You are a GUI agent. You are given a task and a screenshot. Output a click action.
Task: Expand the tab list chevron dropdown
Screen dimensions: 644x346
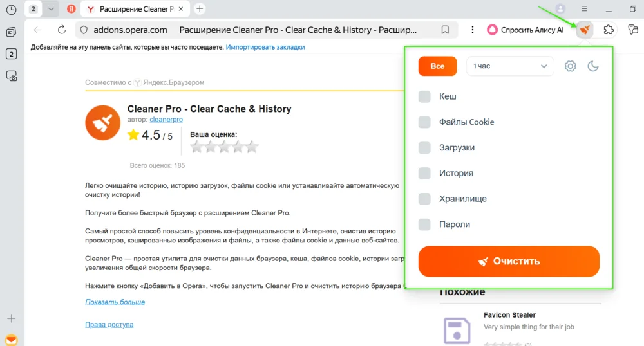pos(51,8)
